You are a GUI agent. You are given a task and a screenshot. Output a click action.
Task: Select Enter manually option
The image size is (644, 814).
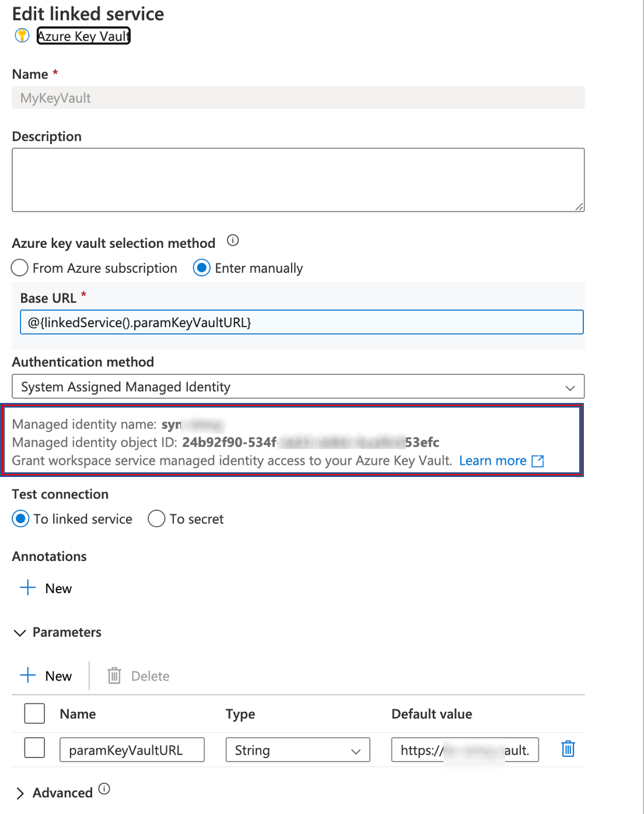click(202, 268)
